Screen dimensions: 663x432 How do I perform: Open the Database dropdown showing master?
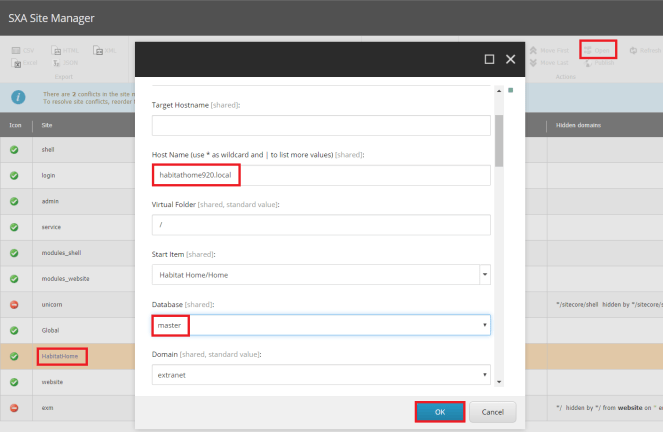coord(485,325)
